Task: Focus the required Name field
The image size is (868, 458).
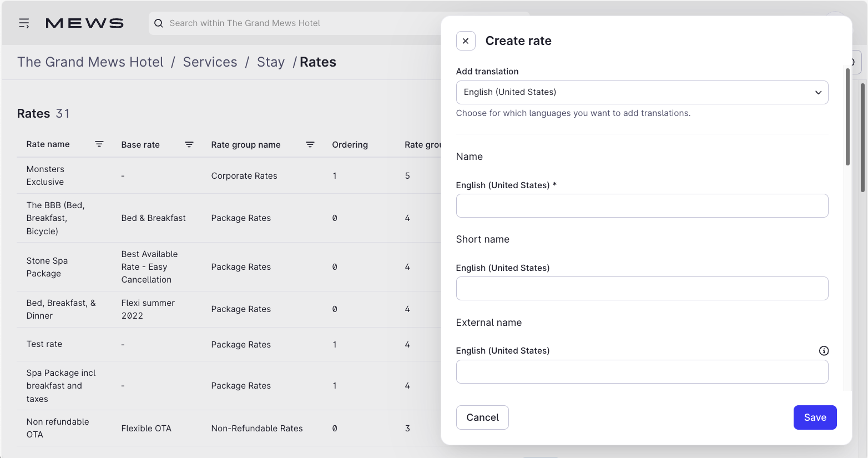Action: (x=642, y=205)
